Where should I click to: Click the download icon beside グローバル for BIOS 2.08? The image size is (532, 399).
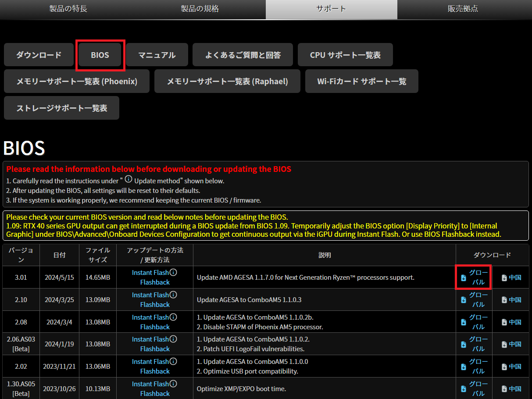click(464, 322)
